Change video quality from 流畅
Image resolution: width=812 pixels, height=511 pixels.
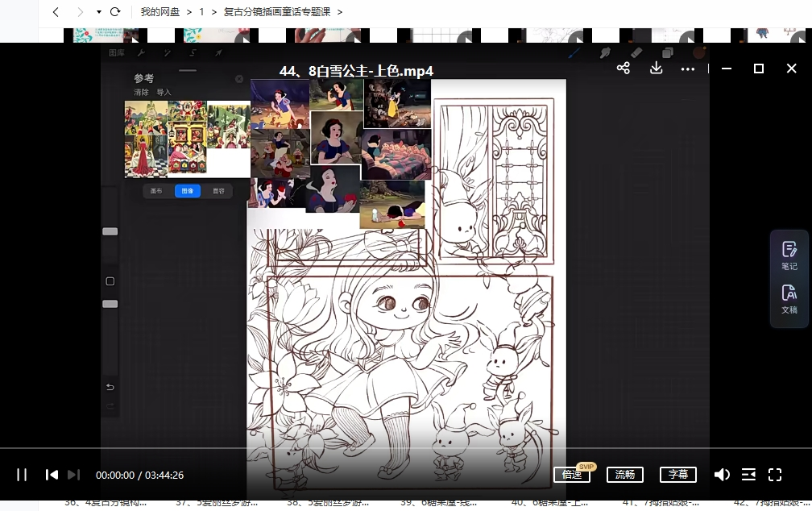pyautogui.click(x=625, y=475)
